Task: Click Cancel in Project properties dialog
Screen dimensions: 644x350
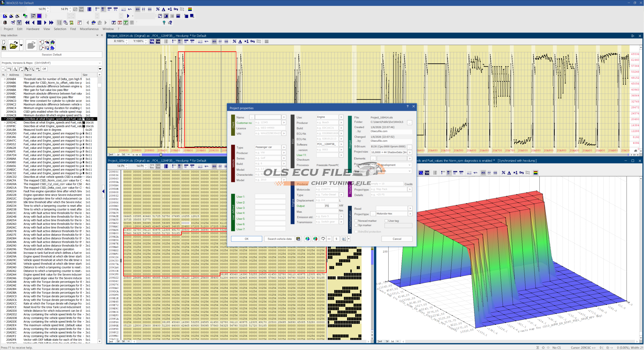Action: (397, 239)
